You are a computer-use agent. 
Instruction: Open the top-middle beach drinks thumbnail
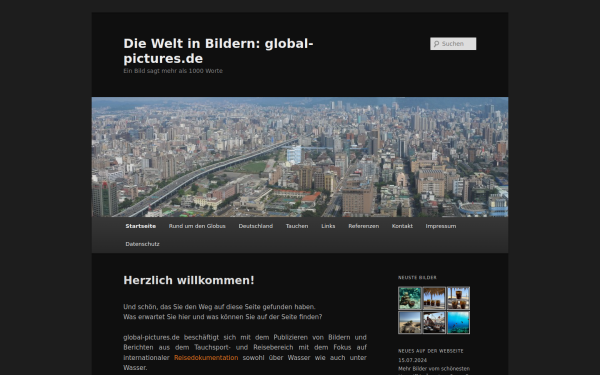(434, 298)
